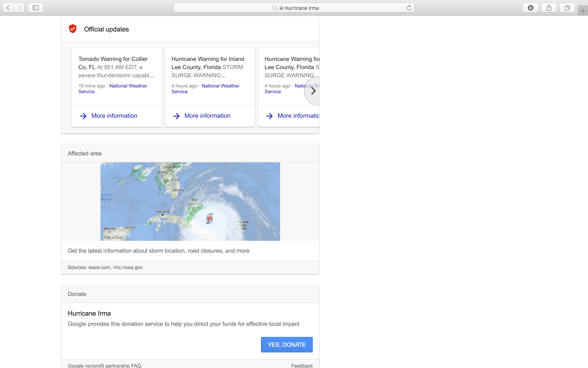This screenshot has height=368, width=588.
Task: Toggle the Safari sidebar button
Action: (x=36, y=8)
